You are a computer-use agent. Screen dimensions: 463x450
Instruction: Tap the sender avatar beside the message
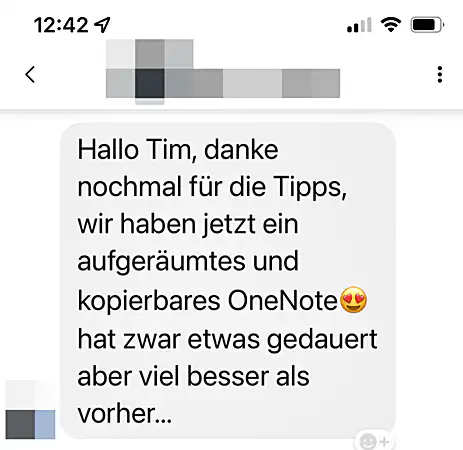[30, 410]
